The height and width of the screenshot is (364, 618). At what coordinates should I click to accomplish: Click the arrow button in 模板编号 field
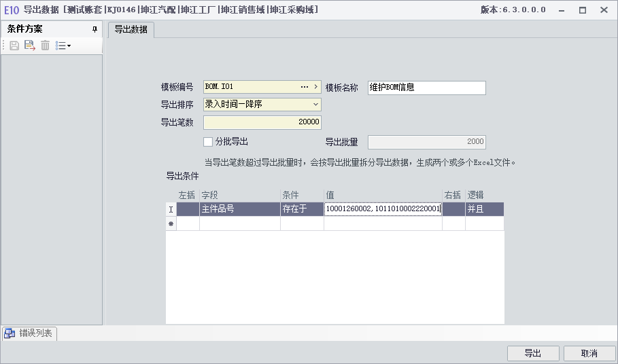click(315, 86)
